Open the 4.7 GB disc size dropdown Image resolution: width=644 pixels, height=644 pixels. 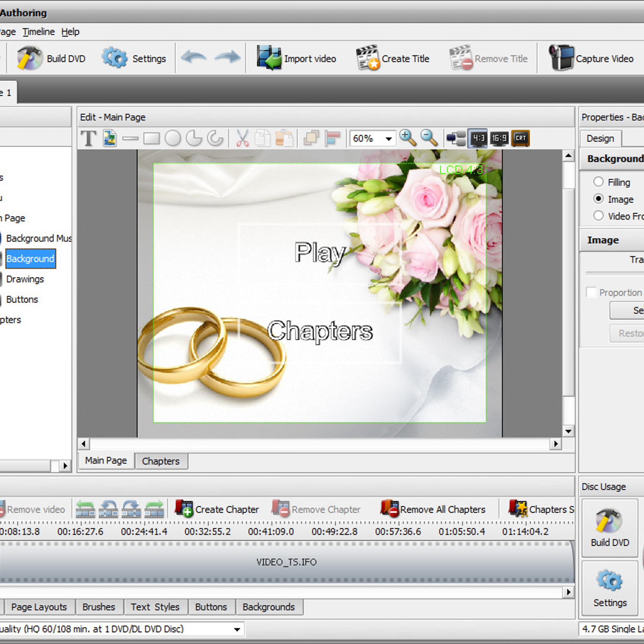point(612,629)
